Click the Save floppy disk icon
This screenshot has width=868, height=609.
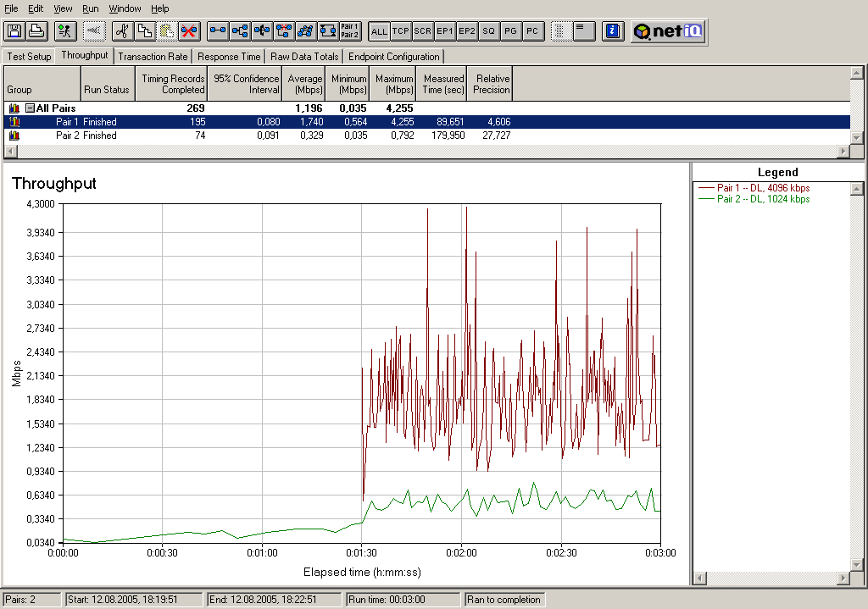[14, 31]
